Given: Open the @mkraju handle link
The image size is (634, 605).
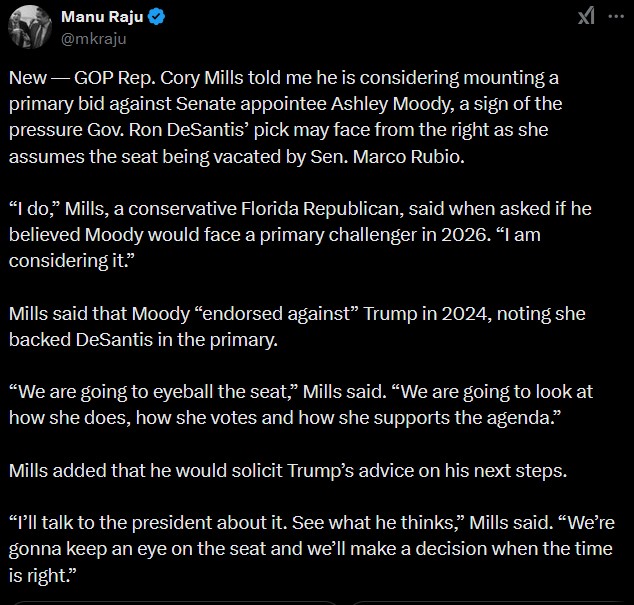Looking at the screenshot, I should [94, 39].
